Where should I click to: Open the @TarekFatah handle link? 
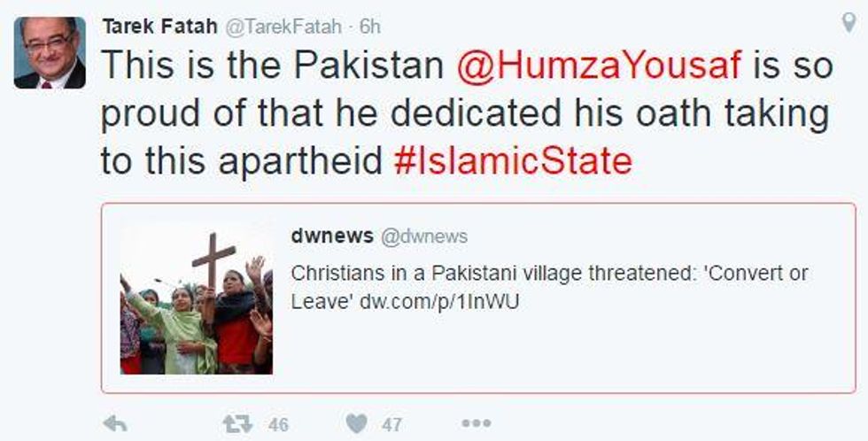(x=283, y=27)
